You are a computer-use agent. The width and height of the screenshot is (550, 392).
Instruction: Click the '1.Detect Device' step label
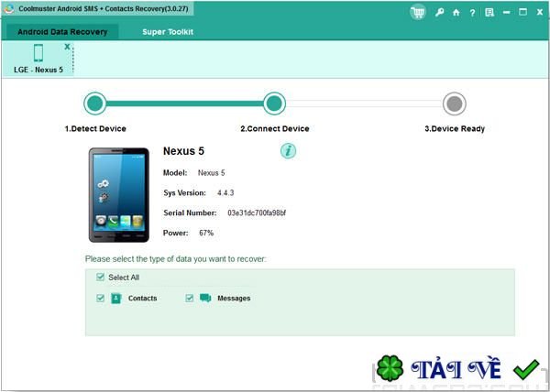point(95,129)
